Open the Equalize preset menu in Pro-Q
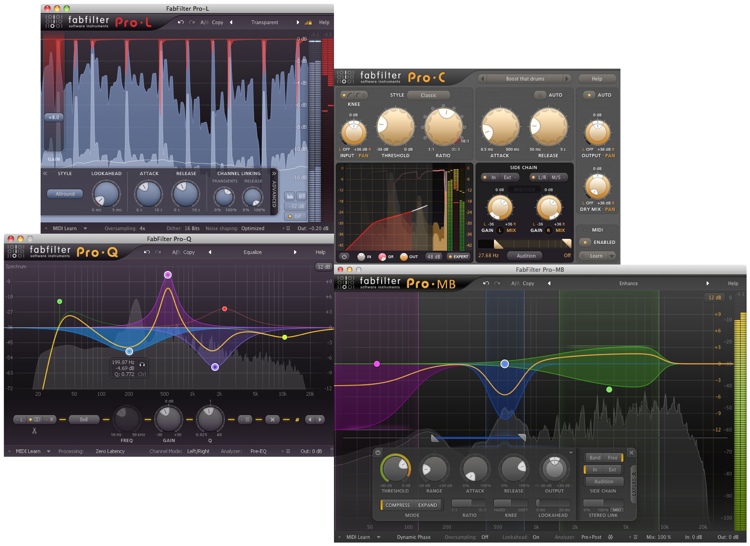Viewport: 750px width, 546px height. click(x=253, y=252)
